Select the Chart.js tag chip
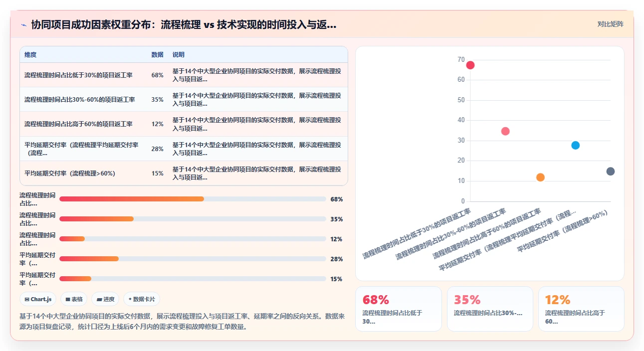644x351 pixels. pos(38,299)
